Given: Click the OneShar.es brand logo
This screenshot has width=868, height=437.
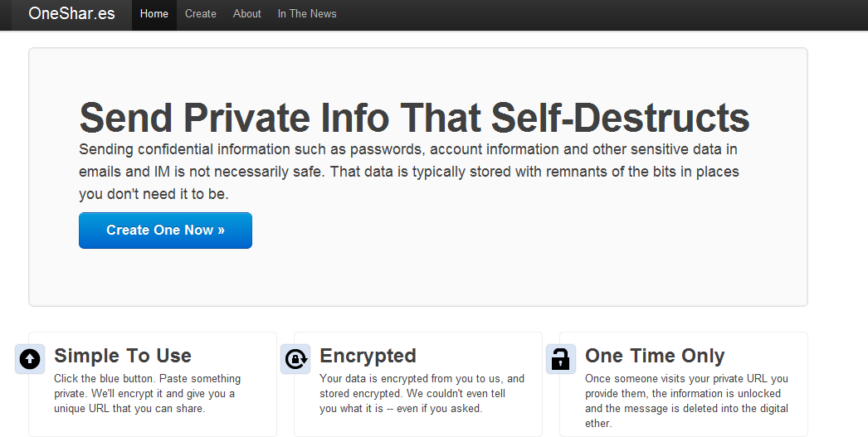Looking at the screenshot, I should tap(72, 13).
